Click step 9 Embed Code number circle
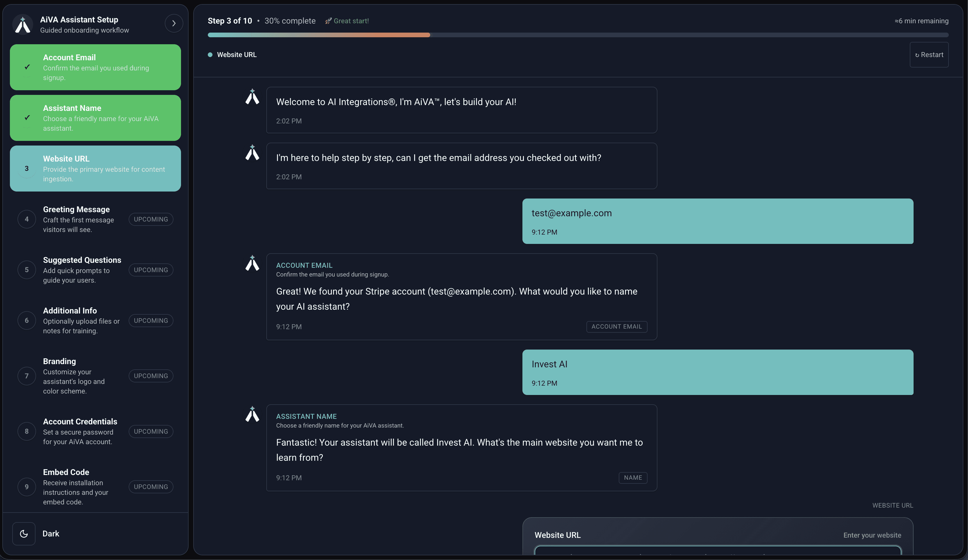The image size is (968, 560). pyautogui.click(x=26, y=487)
